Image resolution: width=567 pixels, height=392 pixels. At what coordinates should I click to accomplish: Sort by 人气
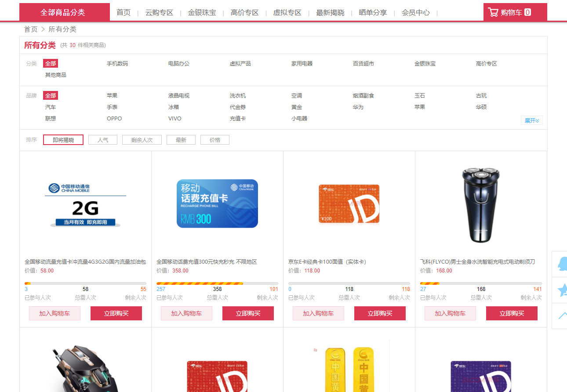tap(103, 140)
